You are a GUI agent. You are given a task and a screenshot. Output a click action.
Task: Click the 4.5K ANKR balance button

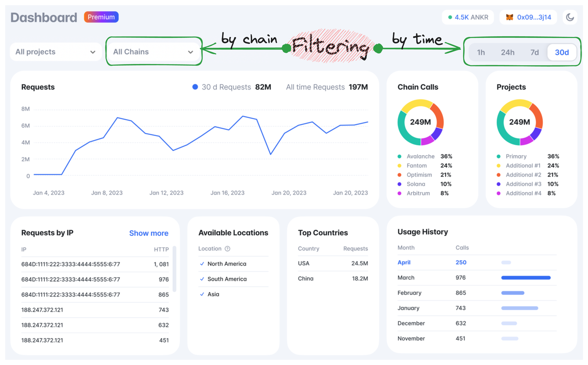(468, 17)
